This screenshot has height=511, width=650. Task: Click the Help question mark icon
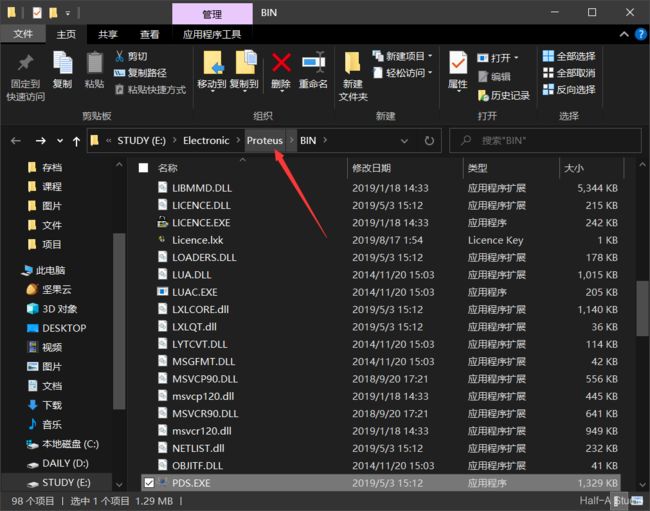[640, 34]
